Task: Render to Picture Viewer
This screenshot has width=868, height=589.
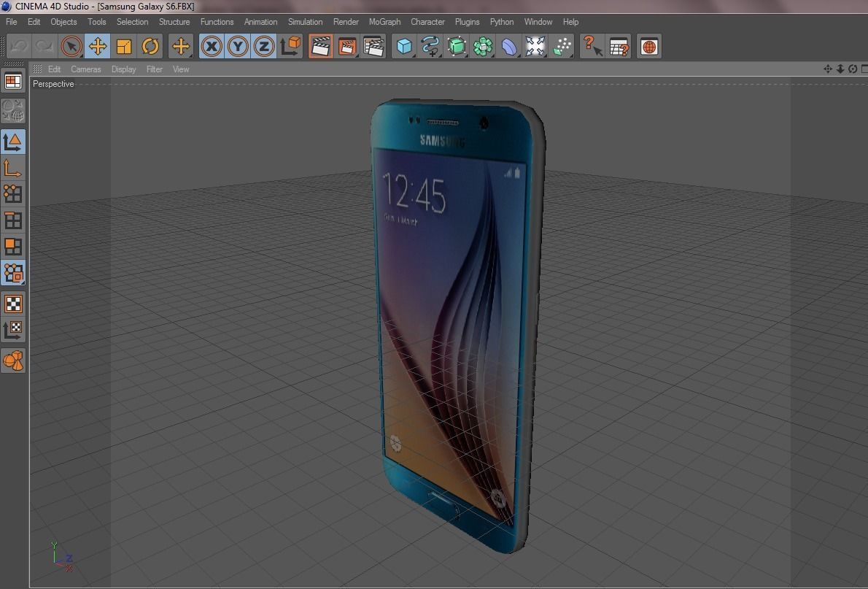Action: click(347, 47)
